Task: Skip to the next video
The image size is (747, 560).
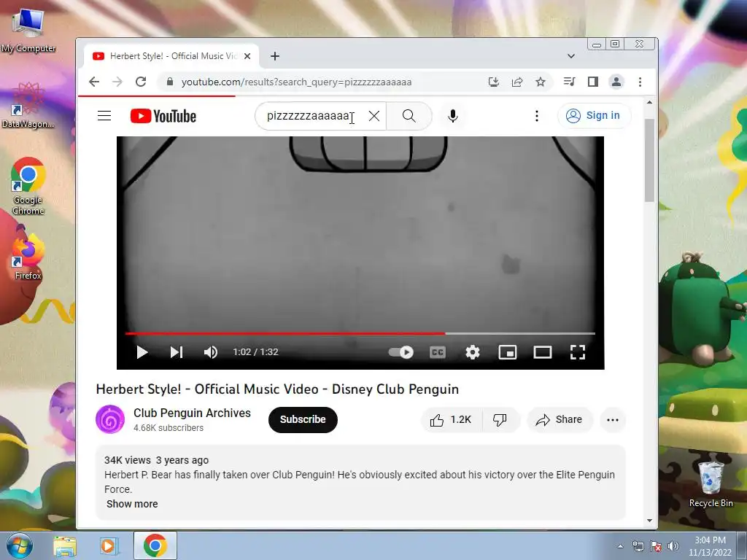Action: click(177, 352)
